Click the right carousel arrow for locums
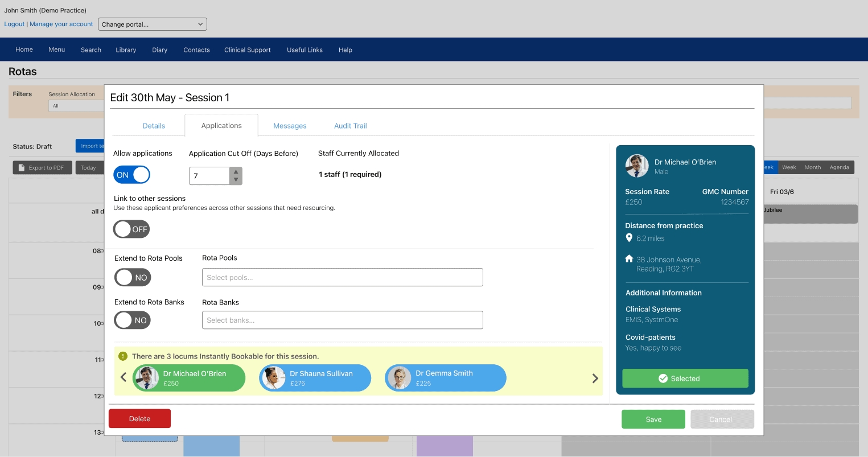868x457 pixels. point(595,378)
